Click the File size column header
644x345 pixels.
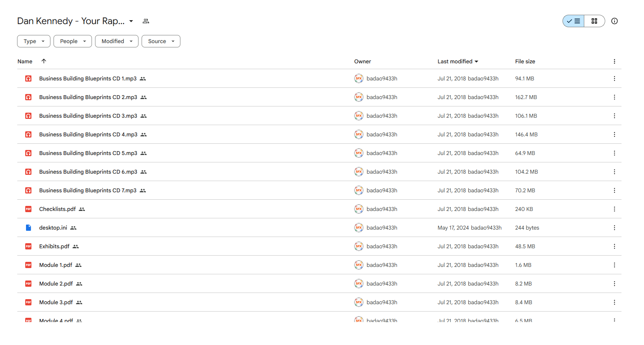(x=525, y=61)
